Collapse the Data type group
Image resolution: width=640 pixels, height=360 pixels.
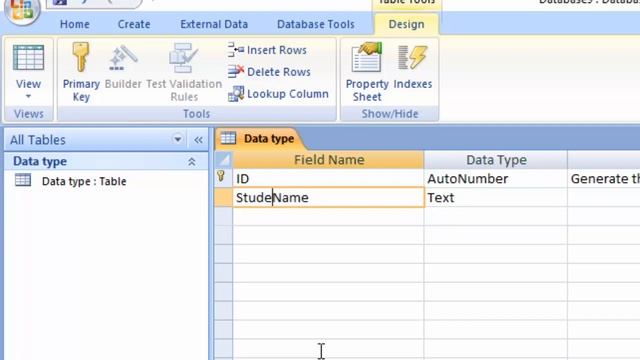(x=191, y=162)
